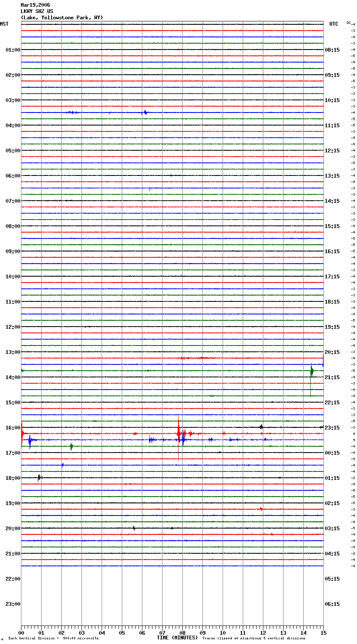
Task: Select the 13:00 MST time label
Action: [13, 352]
